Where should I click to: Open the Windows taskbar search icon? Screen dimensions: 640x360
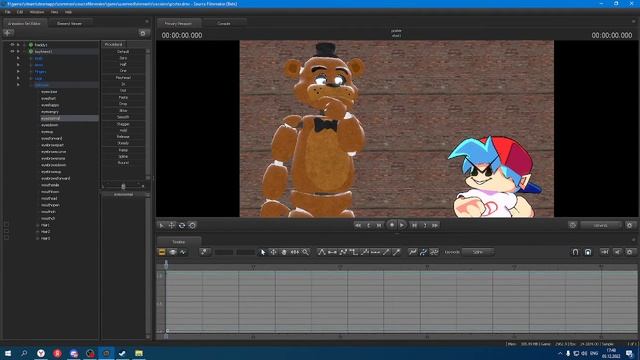(24, 353)
